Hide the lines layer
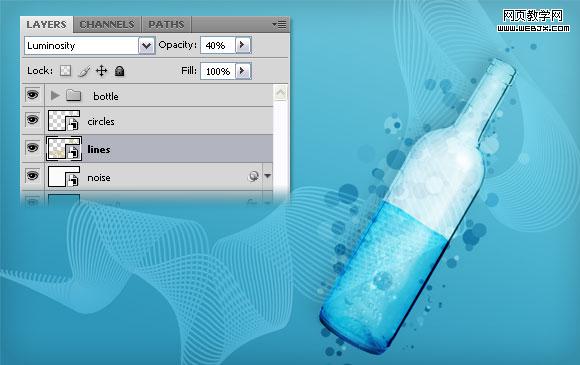 click(33, 148)
